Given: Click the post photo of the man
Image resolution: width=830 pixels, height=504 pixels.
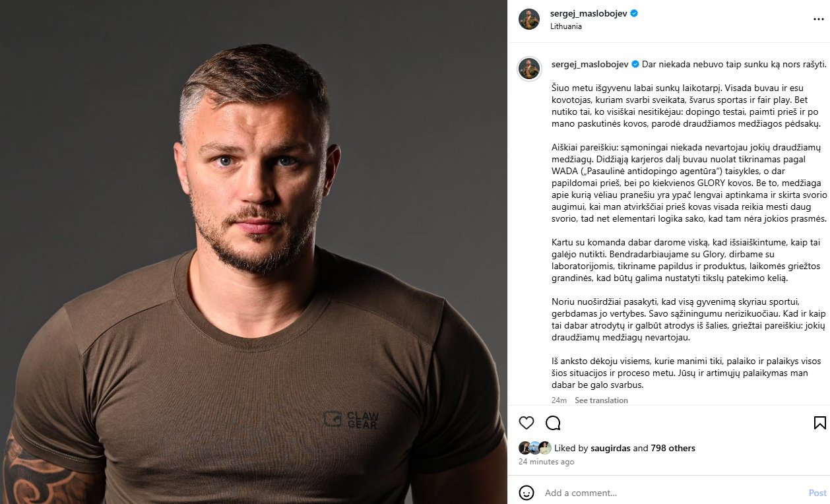Looking at the screenshot, I should pyautogui.click(x=253, y=252).
